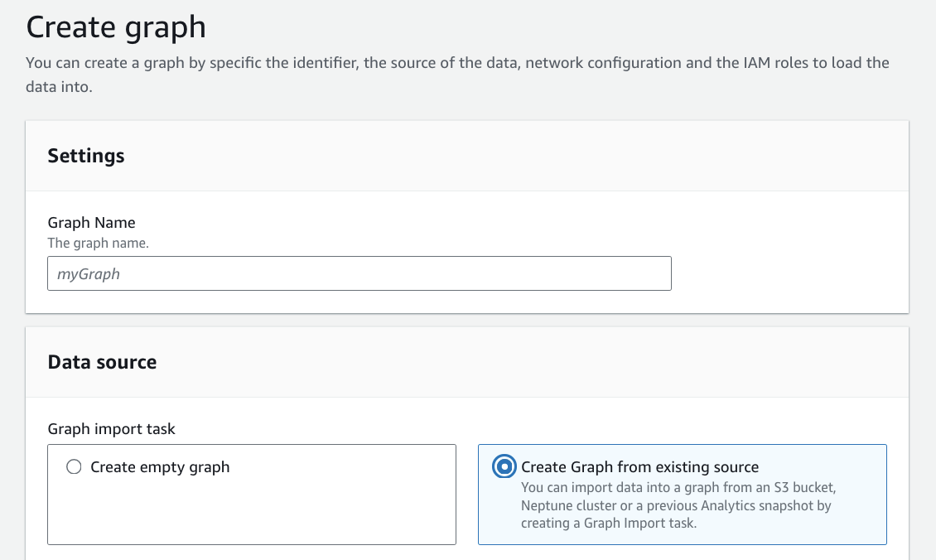
Task: Click the "Neptune cluster" description line
Action: (x=675, y=505)
